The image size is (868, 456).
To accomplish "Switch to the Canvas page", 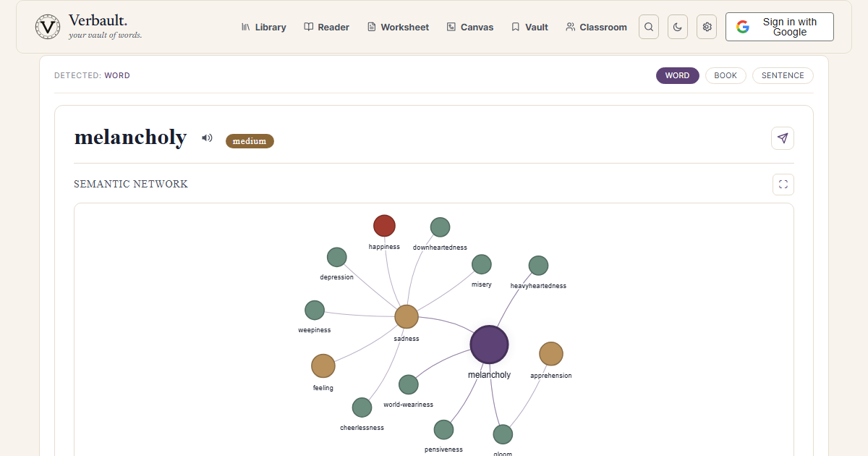I will point(470,27).
